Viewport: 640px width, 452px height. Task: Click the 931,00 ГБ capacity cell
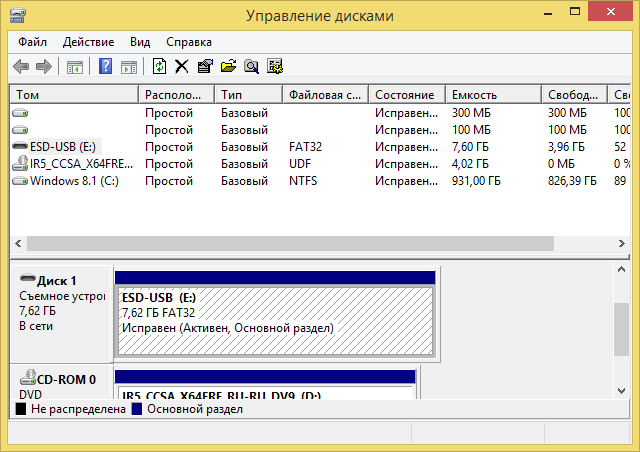coord(476,181)
